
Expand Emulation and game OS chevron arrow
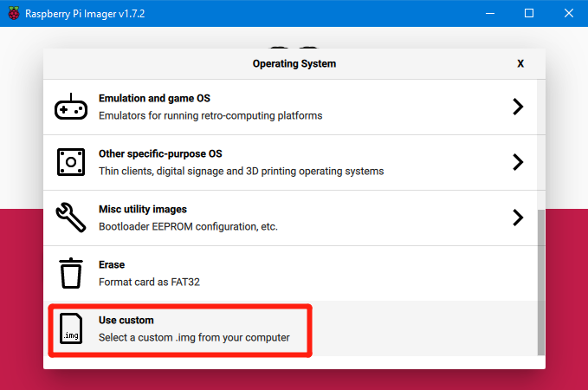click(x=517, y=107)
